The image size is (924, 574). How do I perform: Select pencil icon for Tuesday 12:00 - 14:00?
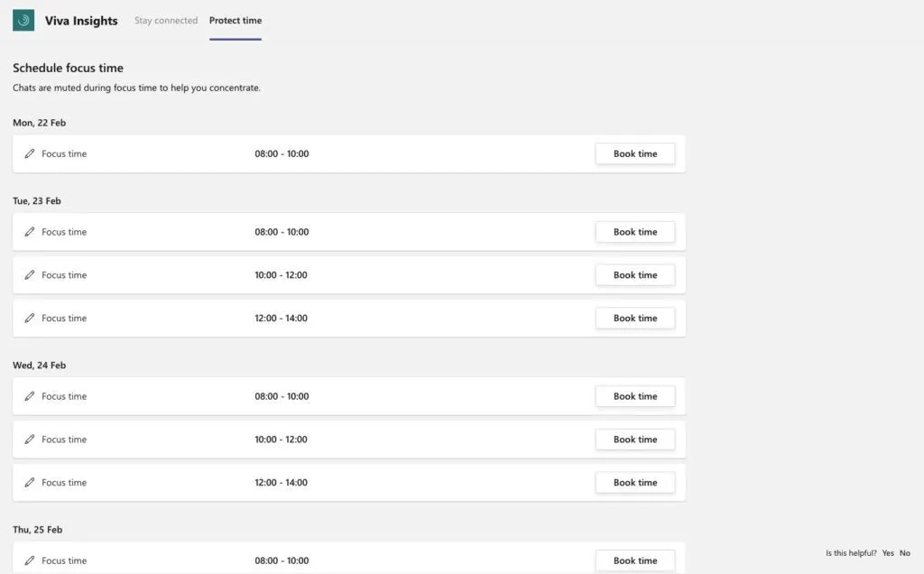click(30, 319)
